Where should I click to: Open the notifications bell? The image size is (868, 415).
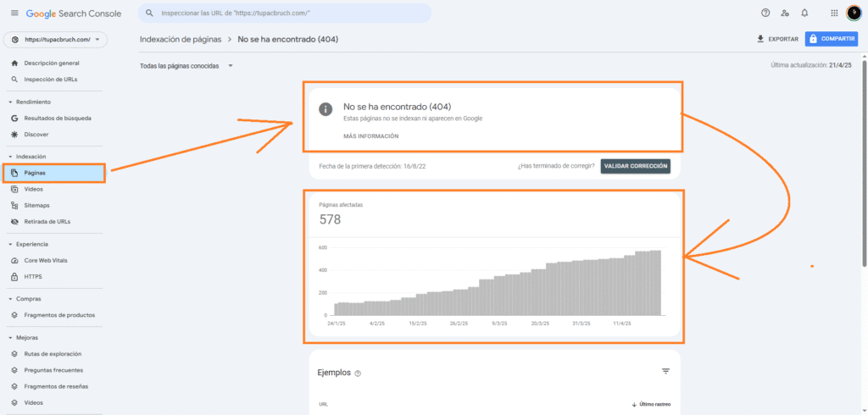coord(804,13)
